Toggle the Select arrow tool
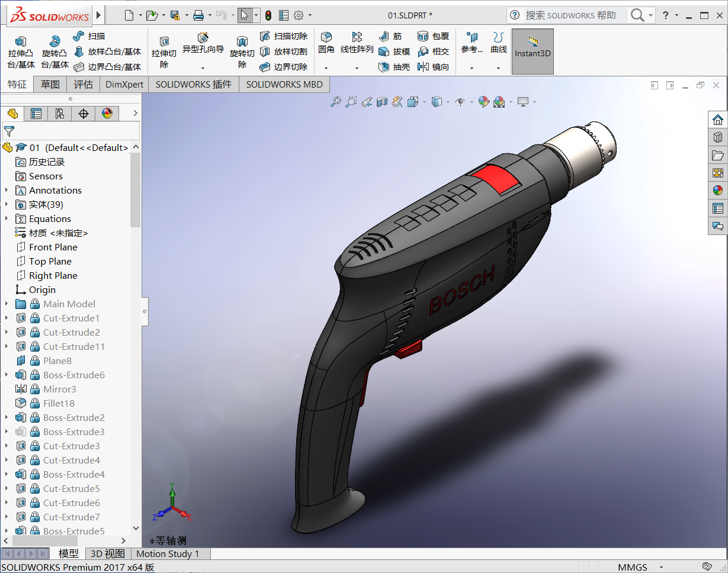Image resolution: width=728 pixels, height=573 pixels. (x=245, y=15)
